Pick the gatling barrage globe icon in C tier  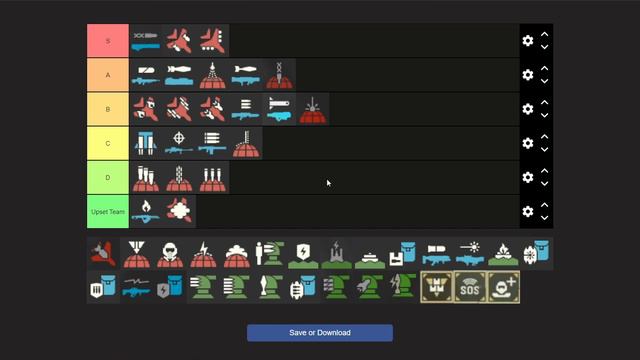pyautogui.click(x=246, y=144)
